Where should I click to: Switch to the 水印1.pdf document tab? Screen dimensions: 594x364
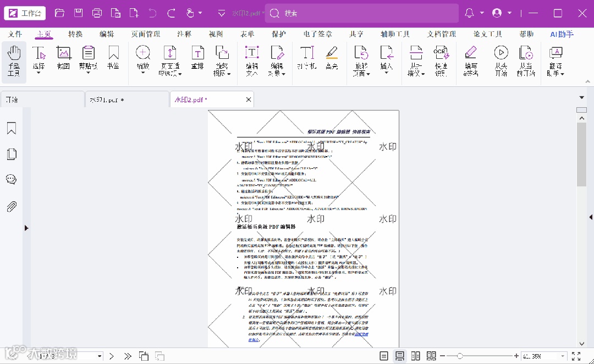(x=127, y=100)
